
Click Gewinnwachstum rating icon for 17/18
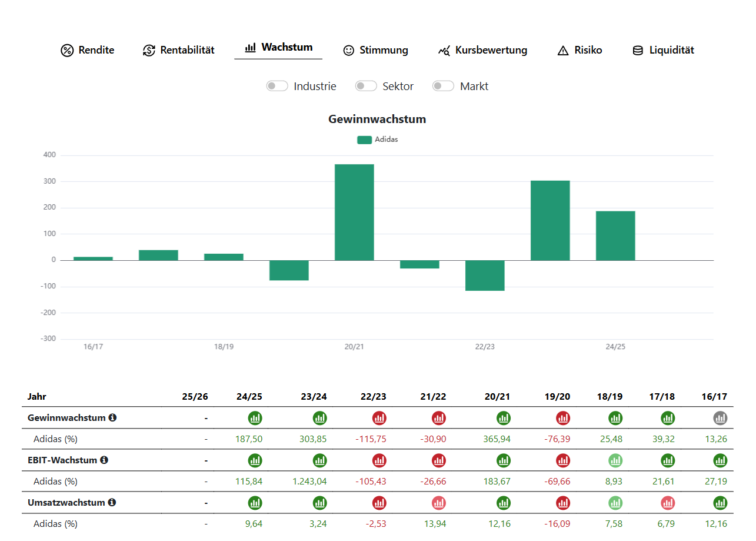pos(668,418)
